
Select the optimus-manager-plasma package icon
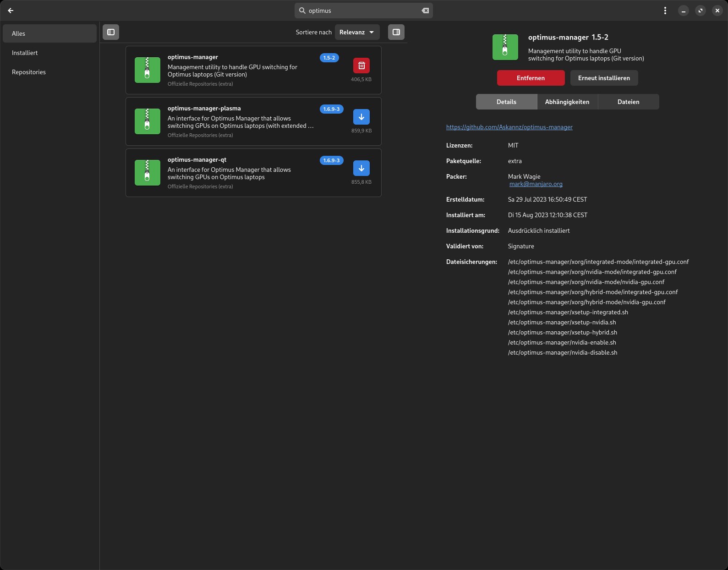click(x=148, y=121)
